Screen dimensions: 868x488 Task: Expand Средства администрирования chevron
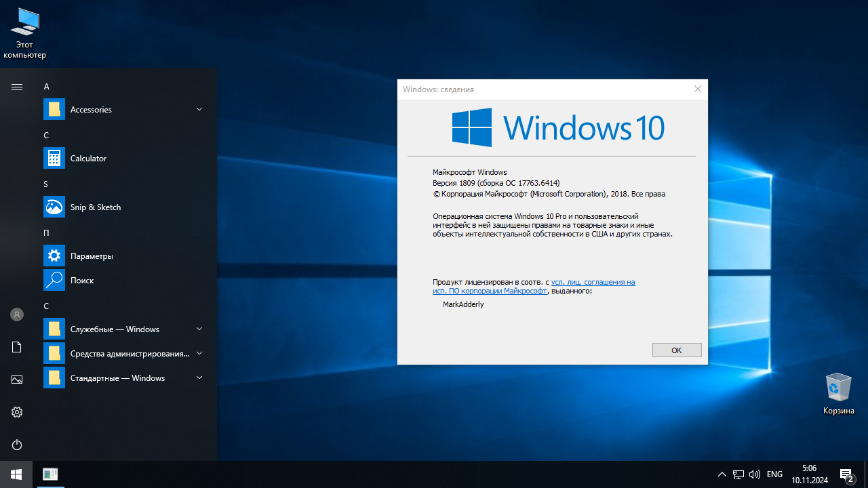tap(199, 353)
